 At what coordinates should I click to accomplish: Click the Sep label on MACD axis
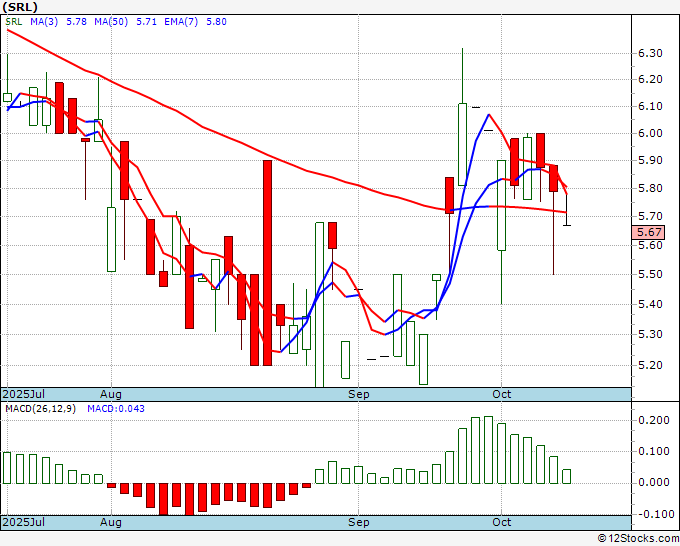point(359,522)
